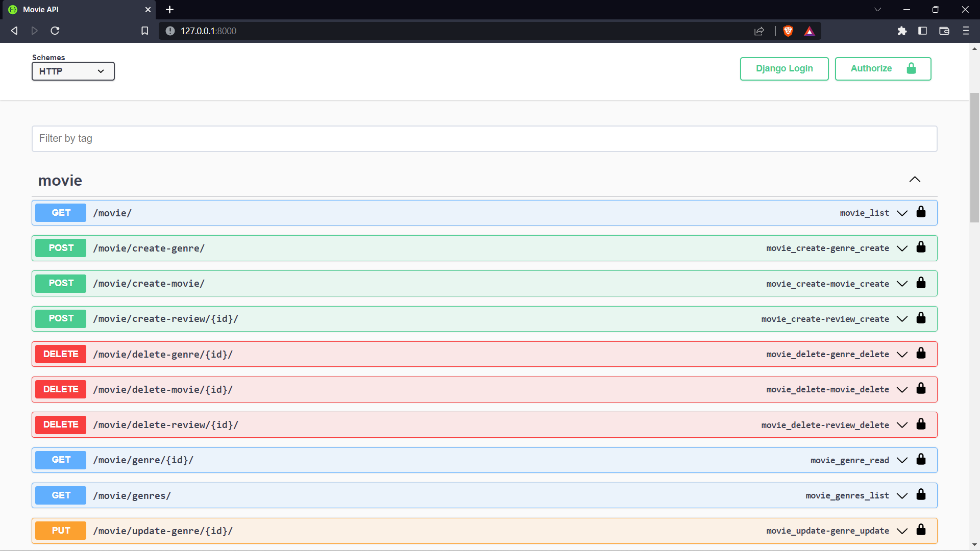The height and width of the screenshot is (551, 980).
Task: Open the Schemes HTTP dropdown
Action: point(73,71)
